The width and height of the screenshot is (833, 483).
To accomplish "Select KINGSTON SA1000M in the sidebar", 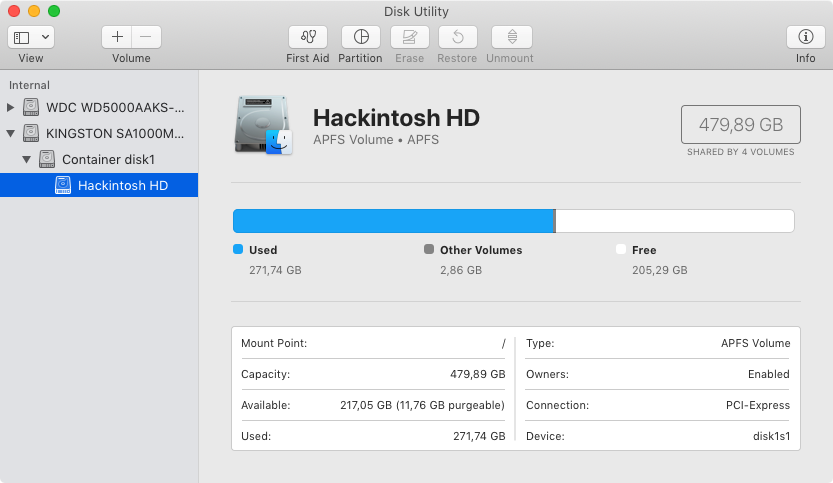I will coord(115,133).
